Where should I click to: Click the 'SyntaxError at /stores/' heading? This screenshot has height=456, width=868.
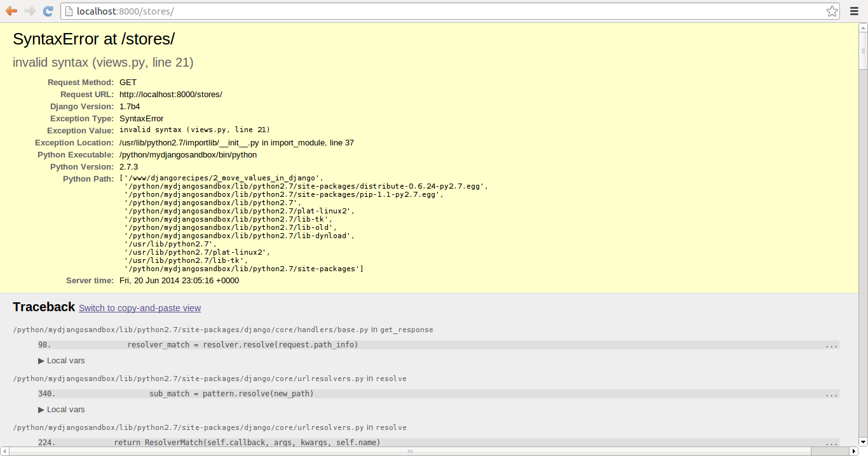pos(93,39)
